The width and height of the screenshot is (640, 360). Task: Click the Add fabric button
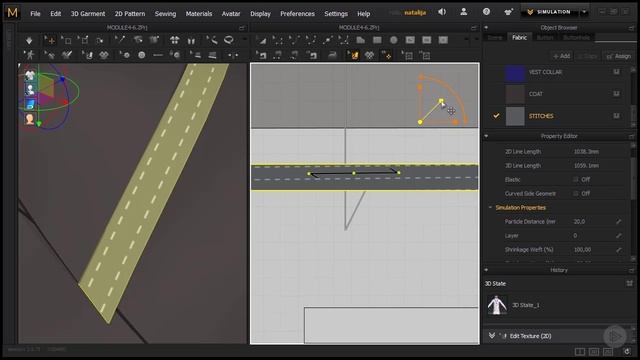pyautogui.click(x=561, y=56)
